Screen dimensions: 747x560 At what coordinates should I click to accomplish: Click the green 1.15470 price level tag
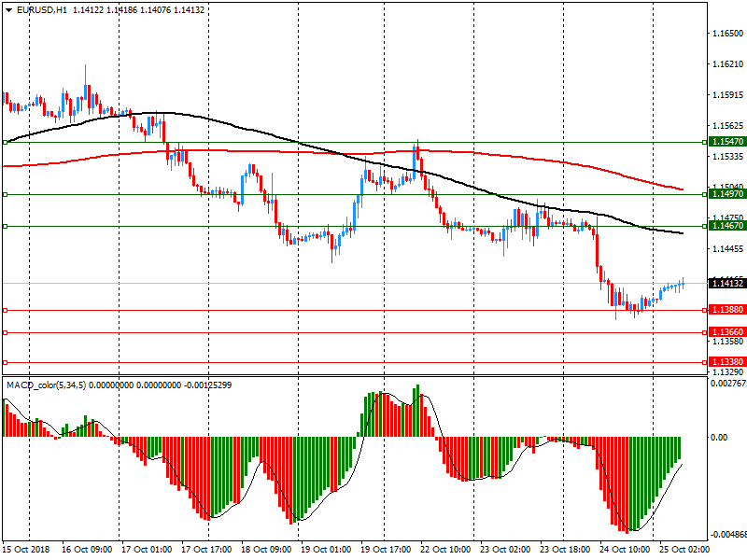[x=726, y=142]
